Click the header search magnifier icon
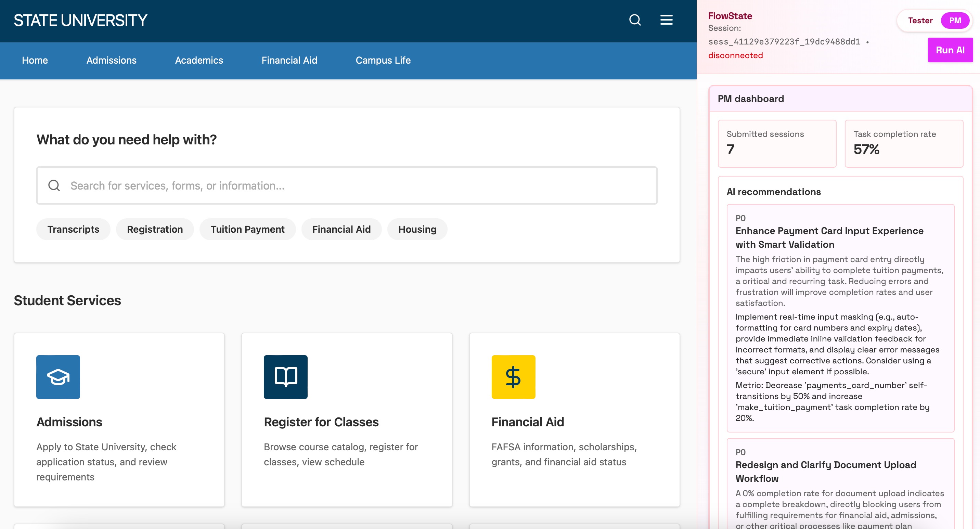 [x=634, y=20]
